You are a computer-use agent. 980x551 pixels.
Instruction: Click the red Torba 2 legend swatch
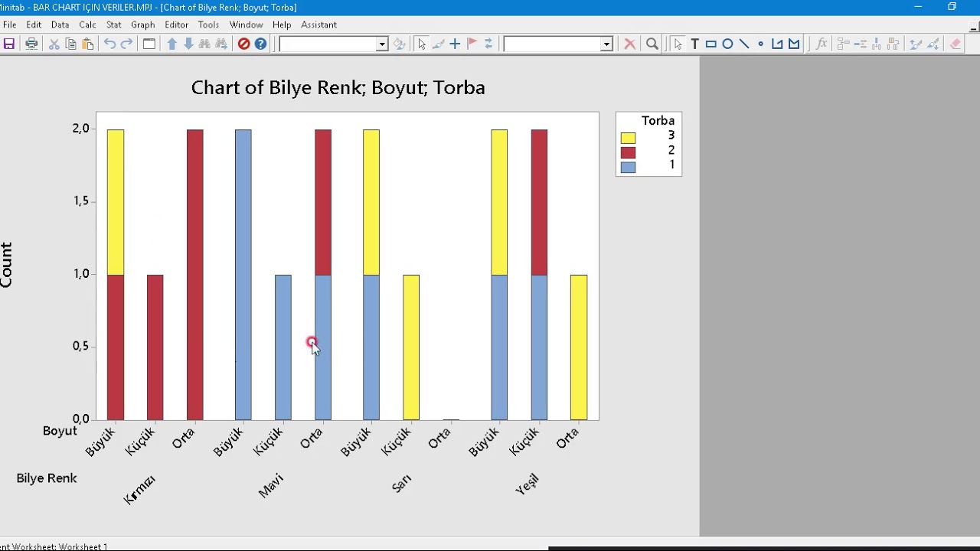pos(628,152)
